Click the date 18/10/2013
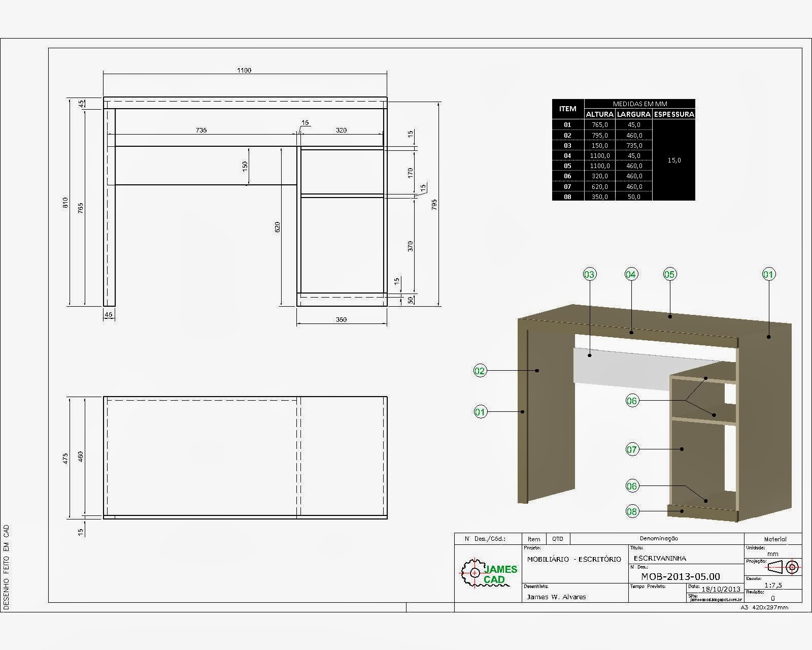Screen dimensions: 812x650 coord(721,590)
